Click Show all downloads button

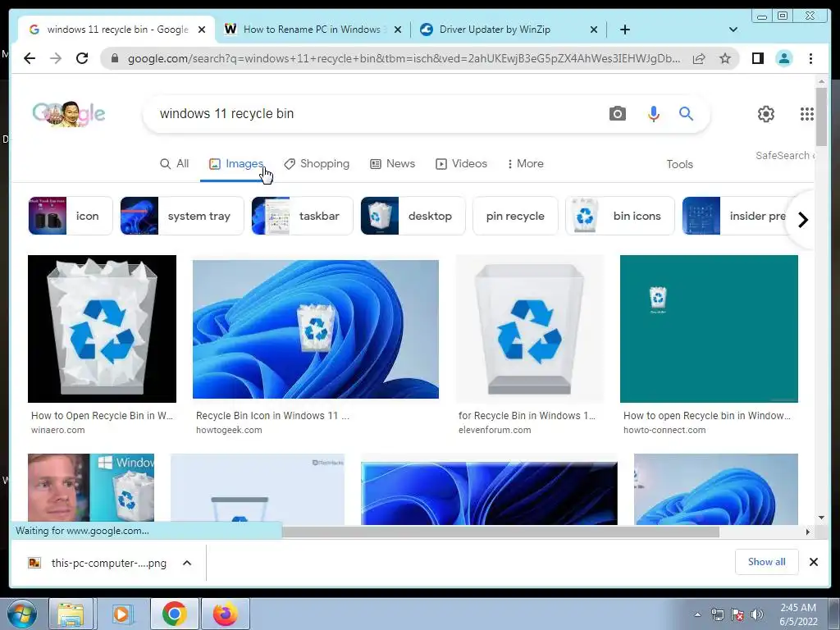coord(767,562)
